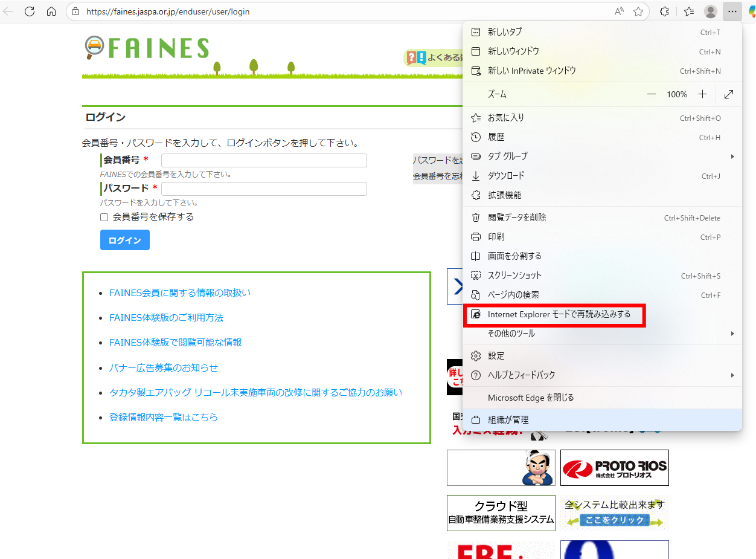Expand the その他のツール submenu

[602, 334]
